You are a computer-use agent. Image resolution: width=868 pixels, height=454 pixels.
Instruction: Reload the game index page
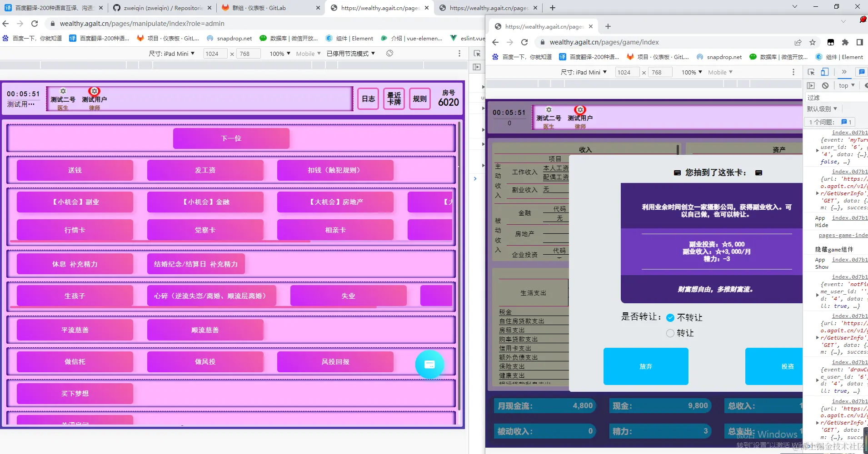(x=524, y=42)
